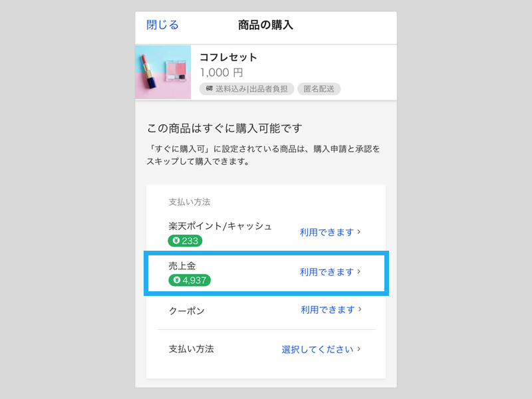Image resolution: width=532 pixels, height=399 pixels.
Task: Tap the green 233 points balance badge
Action: tap(185, 241)
